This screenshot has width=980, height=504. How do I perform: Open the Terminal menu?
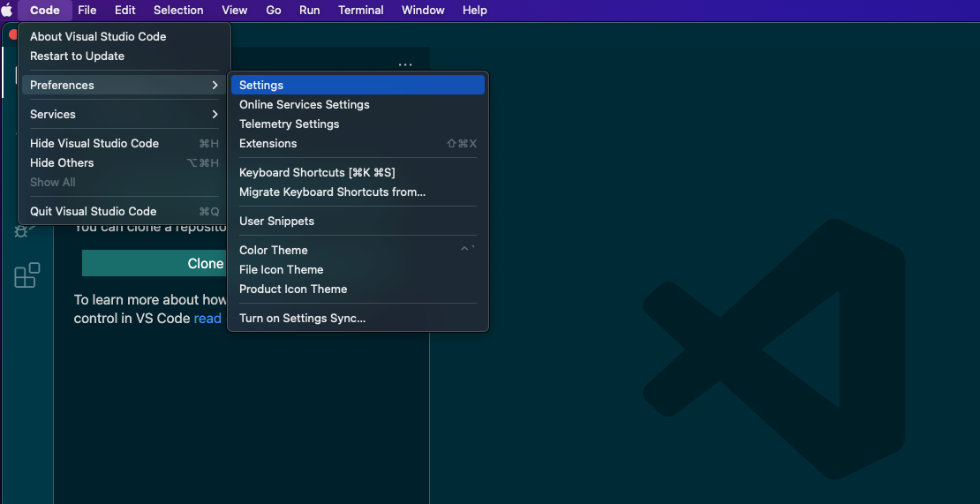click(360, 10)
